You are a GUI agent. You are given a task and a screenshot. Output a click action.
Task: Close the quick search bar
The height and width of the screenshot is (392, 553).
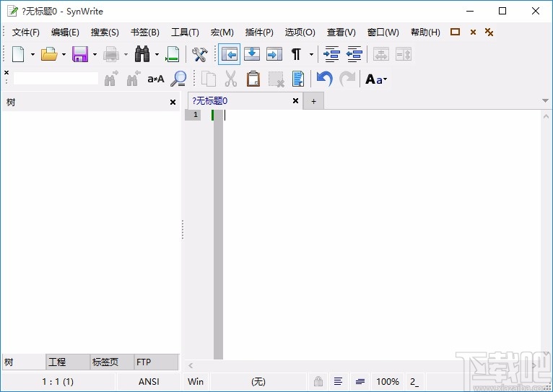[x=6, y=73]
